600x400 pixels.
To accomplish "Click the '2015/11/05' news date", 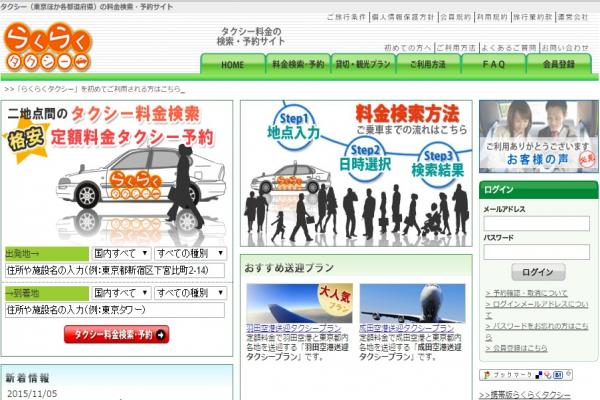I will point(32,393).
